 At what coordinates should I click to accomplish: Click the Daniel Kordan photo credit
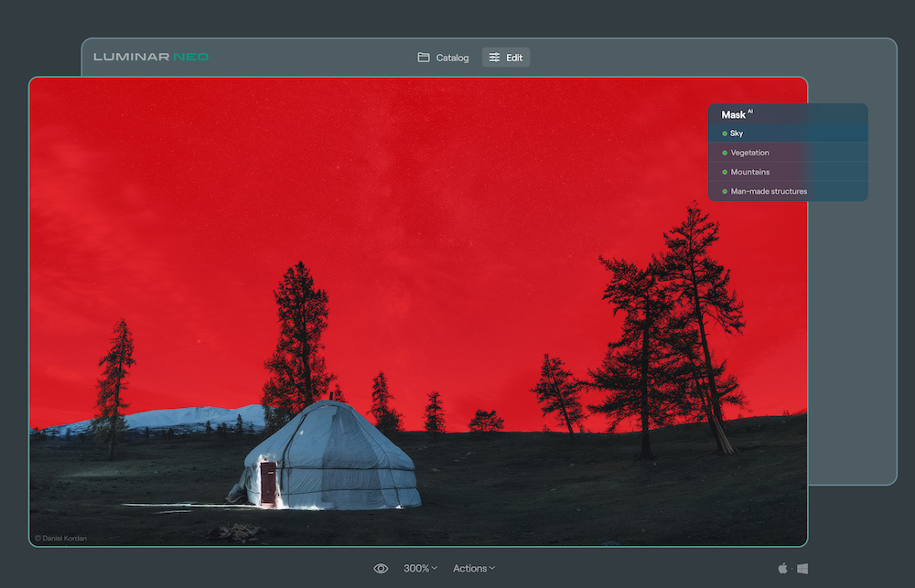[60, 539]
